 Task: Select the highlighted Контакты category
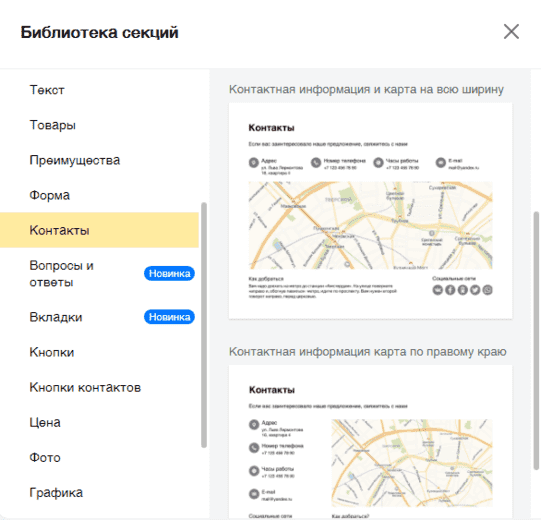99,230
